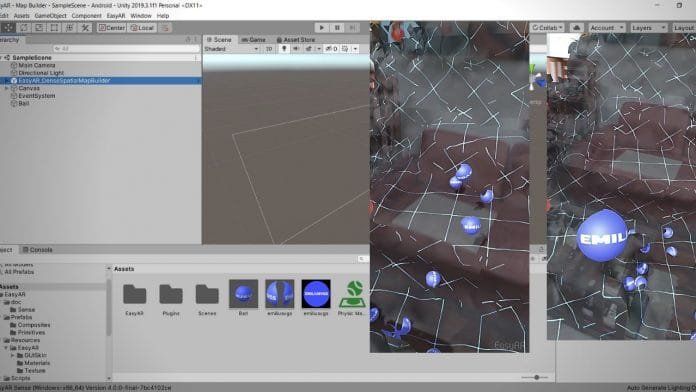
Task: Select the Rotate tool
Action: click(x=24, y=28)
